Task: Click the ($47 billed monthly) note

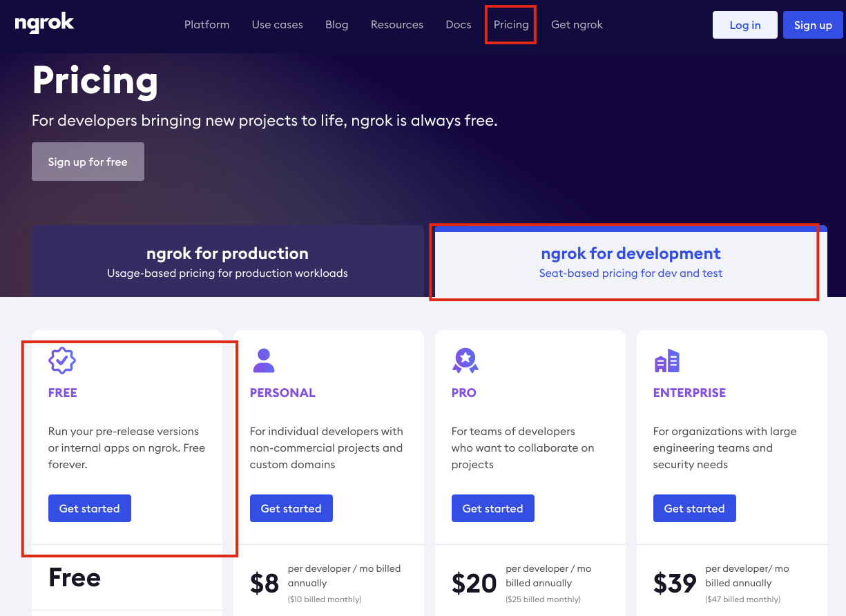Action: 743,599
